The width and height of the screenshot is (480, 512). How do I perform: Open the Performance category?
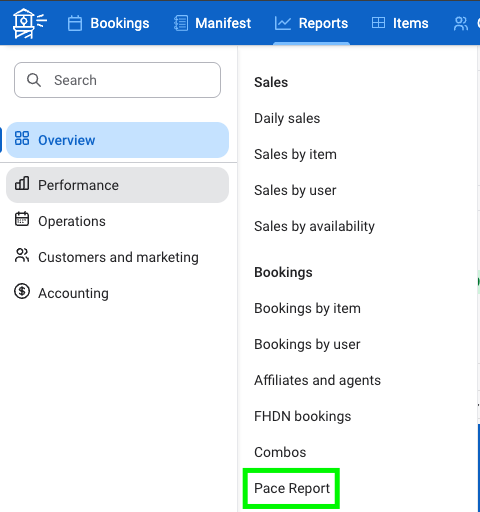(x=117, y=185)
